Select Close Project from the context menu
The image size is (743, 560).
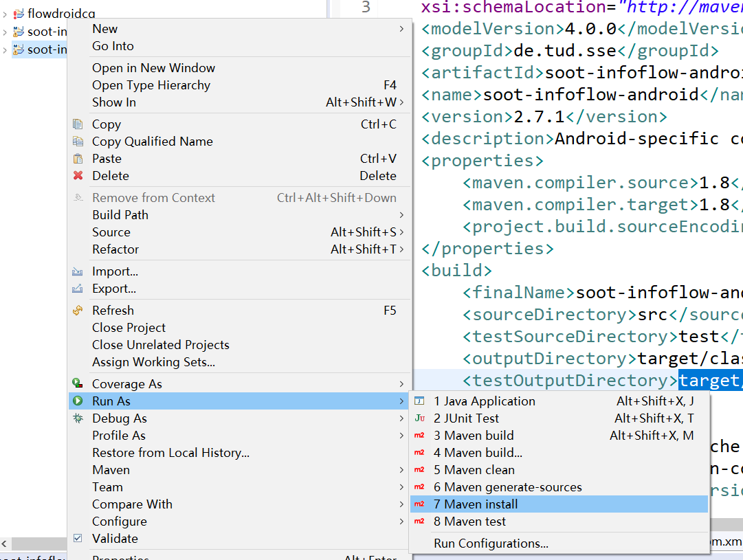(131, 327)
